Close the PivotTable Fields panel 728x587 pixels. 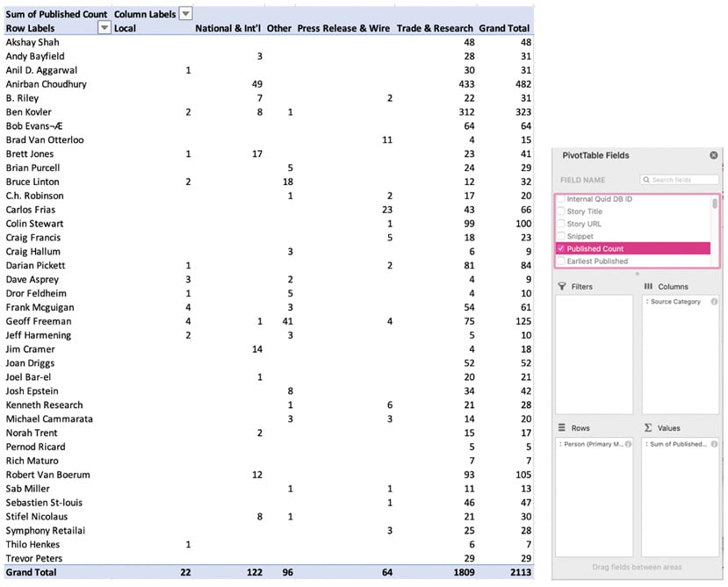[x=714, y=155]
